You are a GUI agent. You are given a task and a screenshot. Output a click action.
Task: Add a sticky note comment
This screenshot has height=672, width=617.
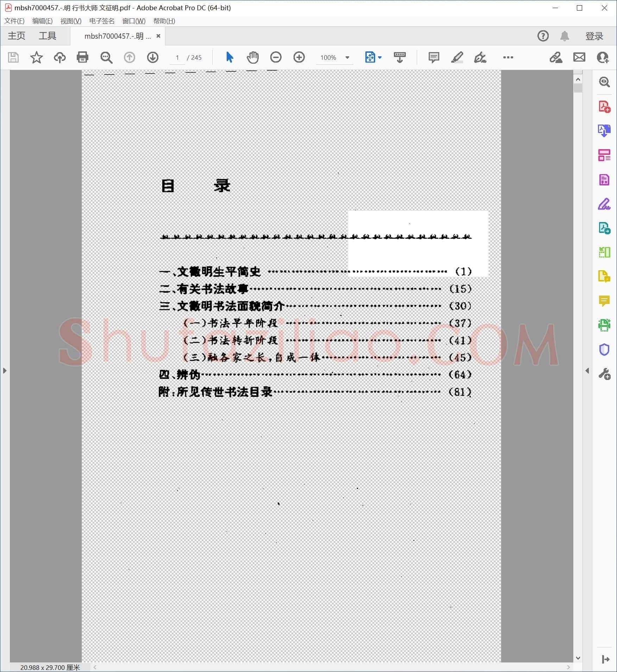[x=434, y=57]
